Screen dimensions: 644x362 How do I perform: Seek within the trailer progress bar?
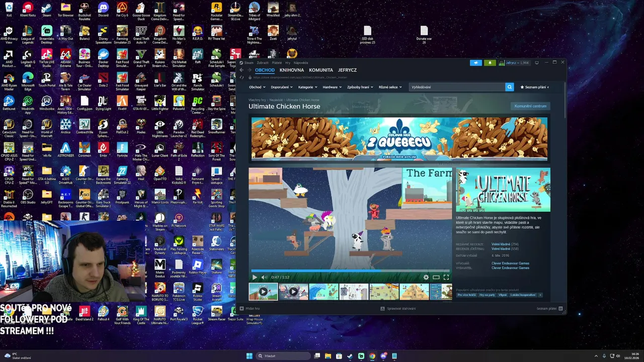(351, 271)
